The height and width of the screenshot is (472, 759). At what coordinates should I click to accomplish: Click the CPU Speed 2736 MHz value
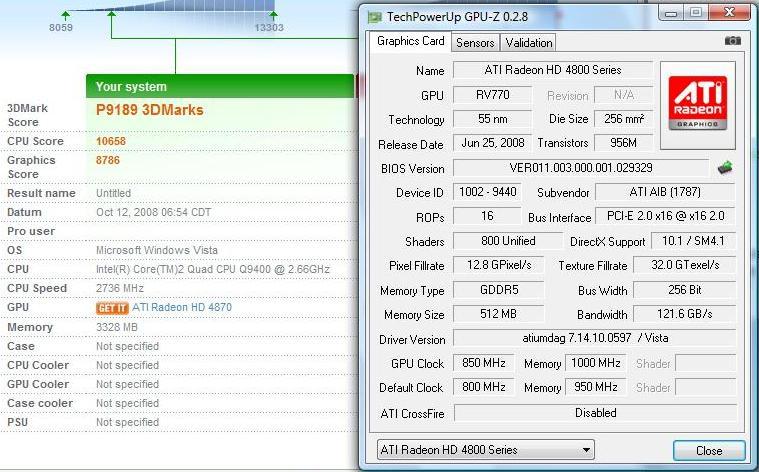coord(120,289)
